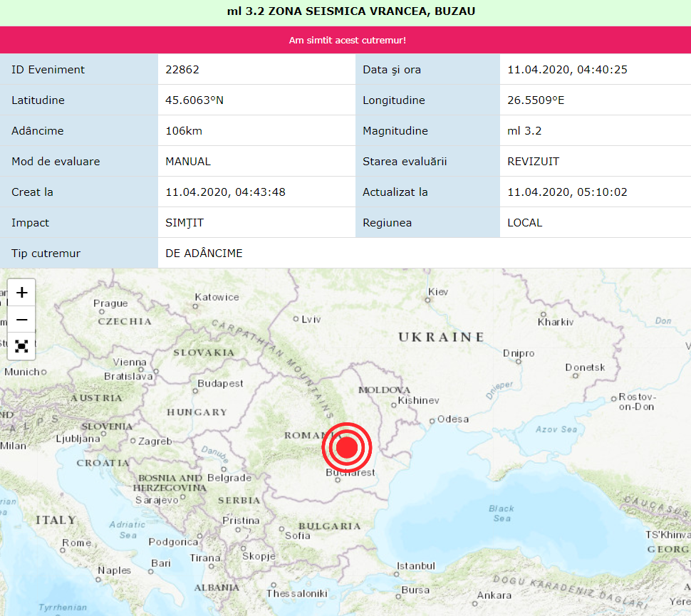The height and width of the screenshot is (616, 691).
Task: Click the REVIZUIT evaluation status value
Action: pyautogui.click(x=533, y=162)
